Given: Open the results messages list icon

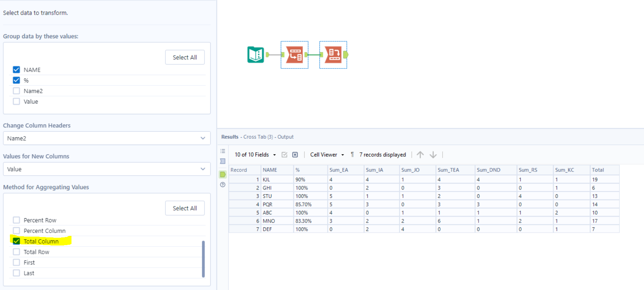Looking at the screenshot, I should pos(223,151).
